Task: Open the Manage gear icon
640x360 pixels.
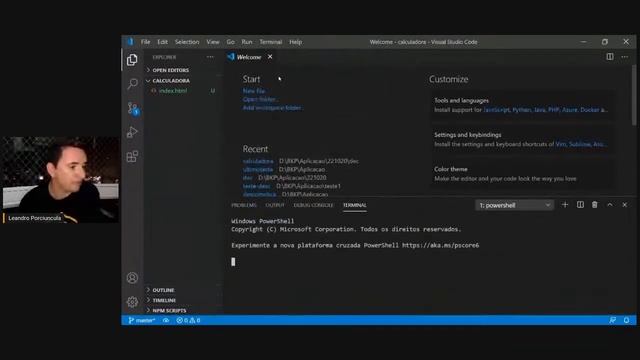Action: pyautogui.click(x=132, y=302)
